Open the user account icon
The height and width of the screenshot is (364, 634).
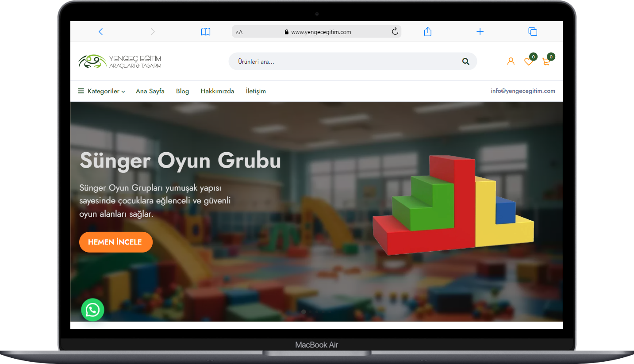(x=511, y=61)
